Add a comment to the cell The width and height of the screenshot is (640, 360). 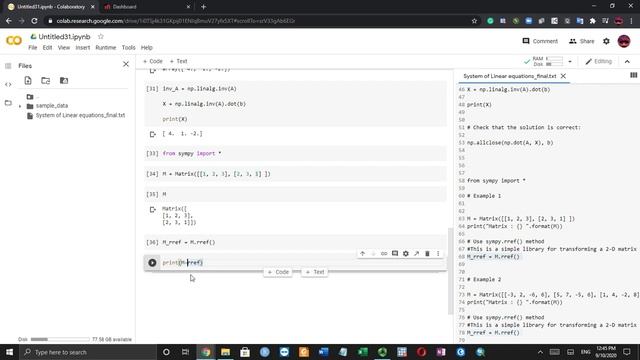coord(395,253)
